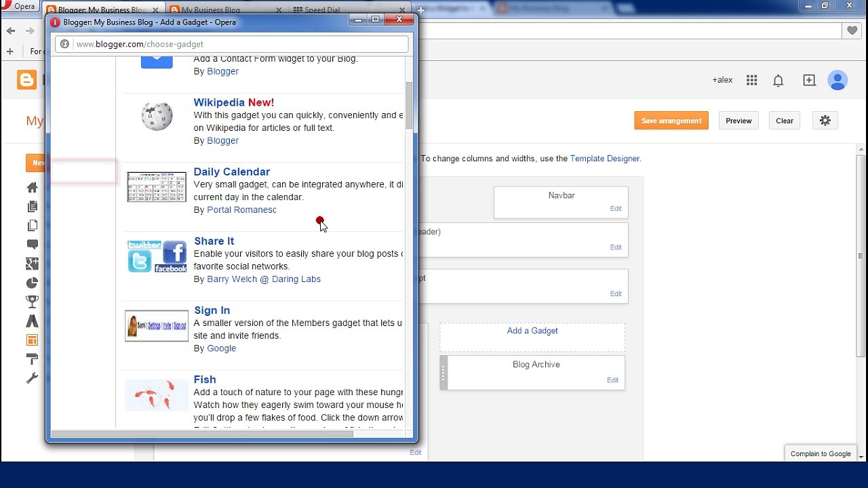The image size is (868, 488).
Task: Open Portal Romanesc author link
Action: click(x=241, y=210)
